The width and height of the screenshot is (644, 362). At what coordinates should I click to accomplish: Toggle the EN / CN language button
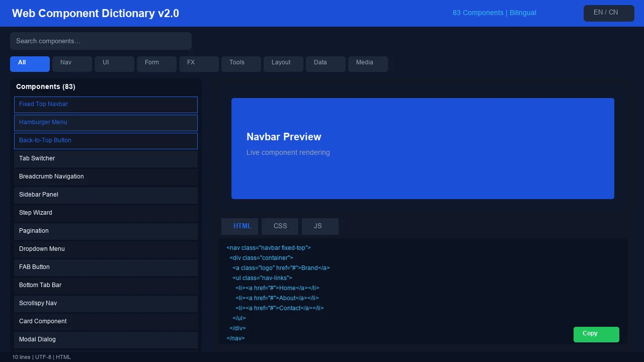[609, 13]
